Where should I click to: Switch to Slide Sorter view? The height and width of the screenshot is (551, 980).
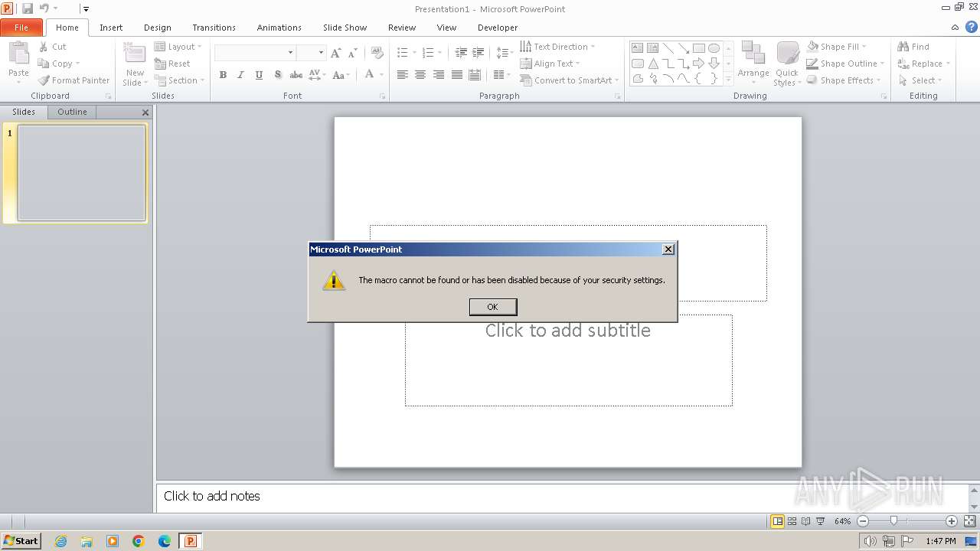tap(792, 521)
